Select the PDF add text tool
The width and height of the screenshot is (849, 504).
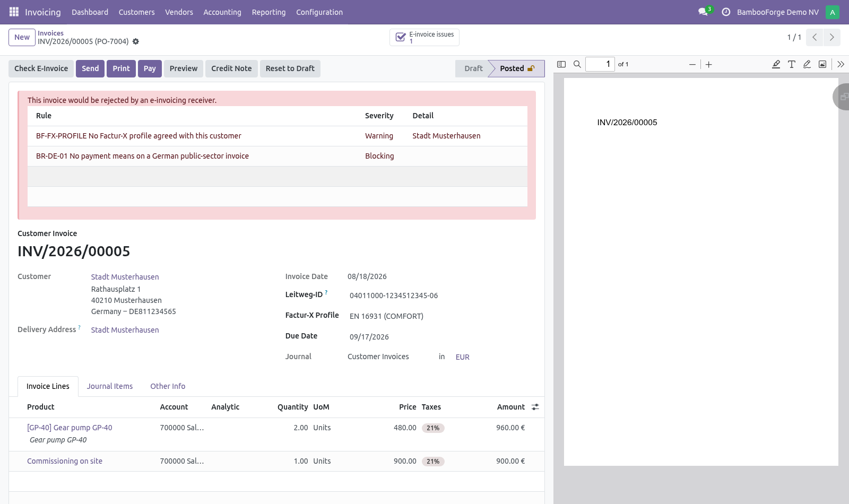click(791, 64)
